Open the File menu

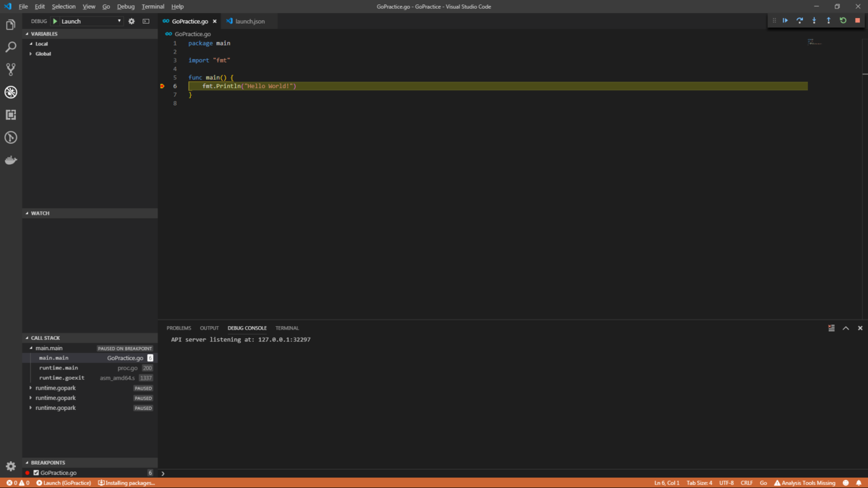coord(23,7)
